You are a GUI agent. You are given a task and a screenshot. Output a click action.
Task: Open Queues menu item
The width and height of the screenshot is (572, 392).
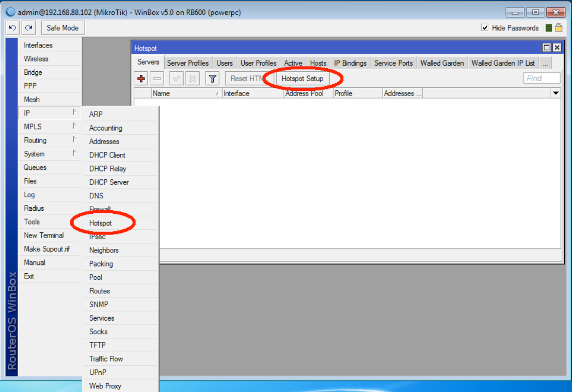click(x=50, y=167)
